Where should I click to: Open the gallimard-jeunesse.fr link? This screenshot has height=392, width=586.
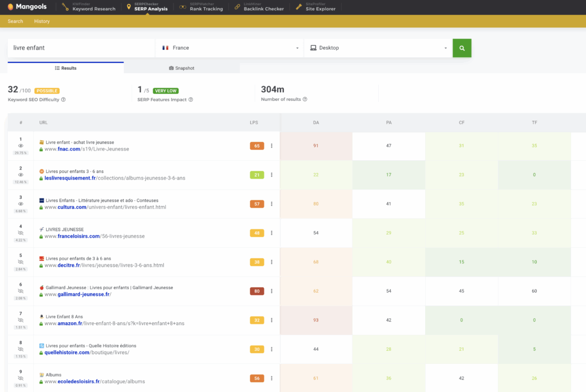(78, 295)
